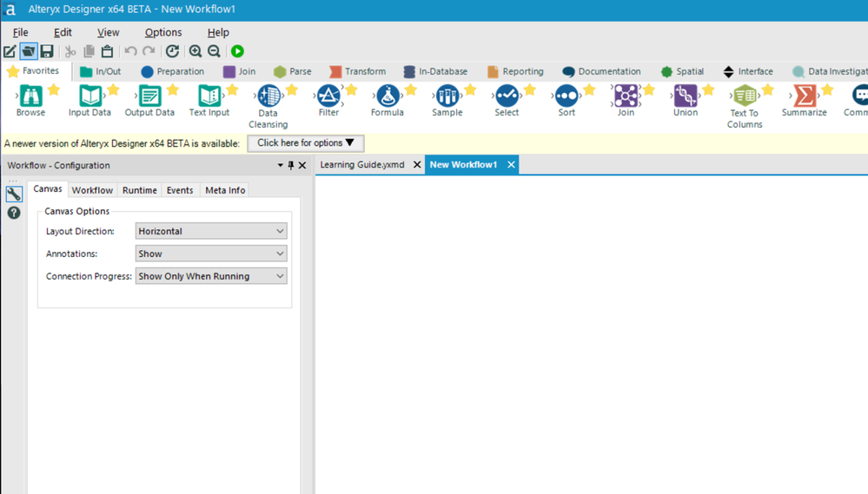This screenshot has width=868, height=494.
Task: Close the Learning Guide.yxmd tab
Action: pyautogui.click(x=417, y=165)
